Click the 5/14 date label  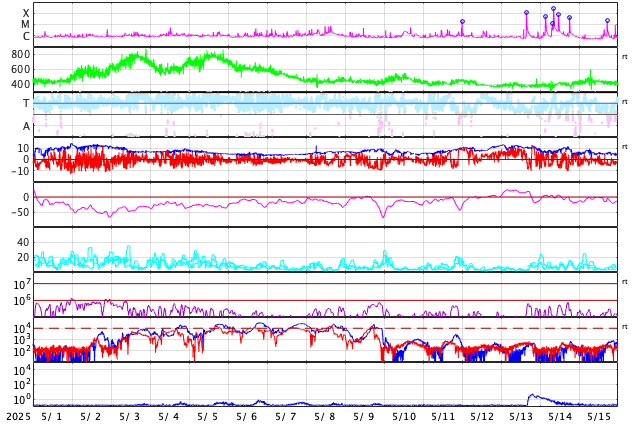tap(560, 417)
